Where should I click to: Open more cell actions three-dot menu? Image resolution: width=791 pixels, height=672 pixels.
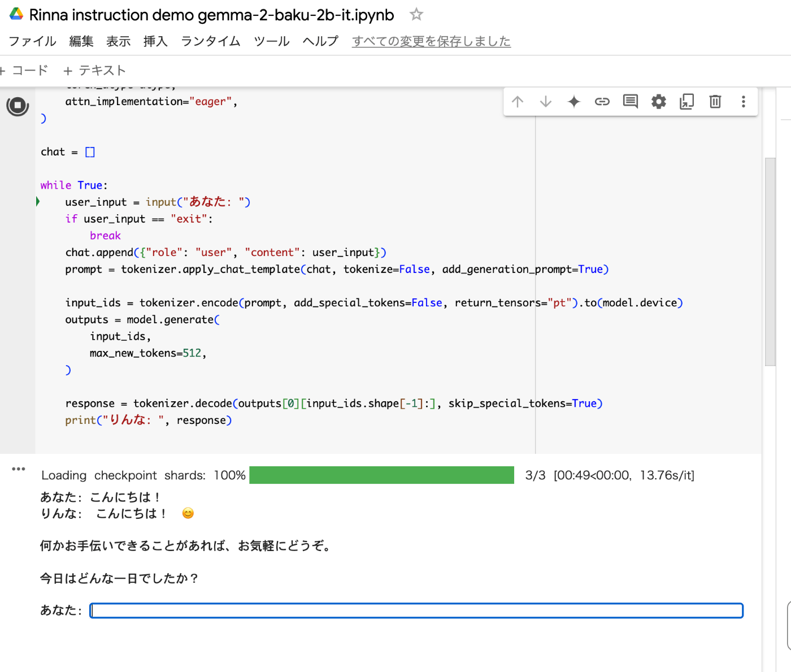tap(744, 102)
